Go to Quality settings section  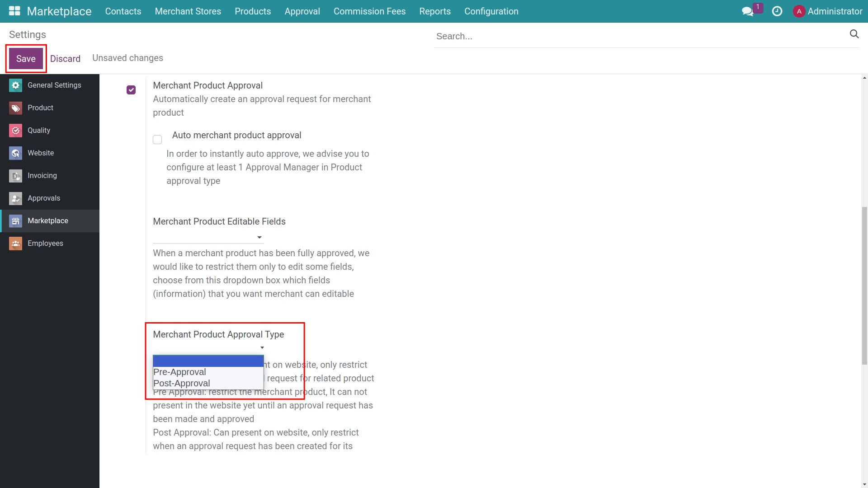(x=50, y=131)
